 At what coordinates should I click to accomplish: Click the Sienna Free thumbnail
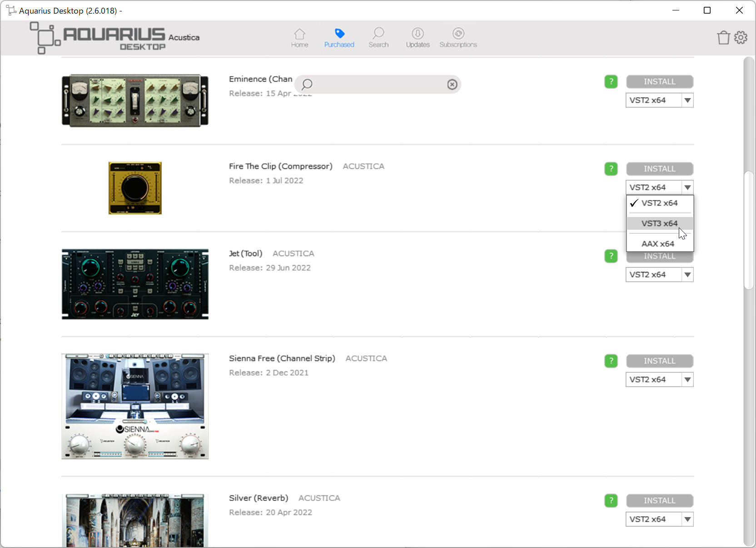coord(135,406)
